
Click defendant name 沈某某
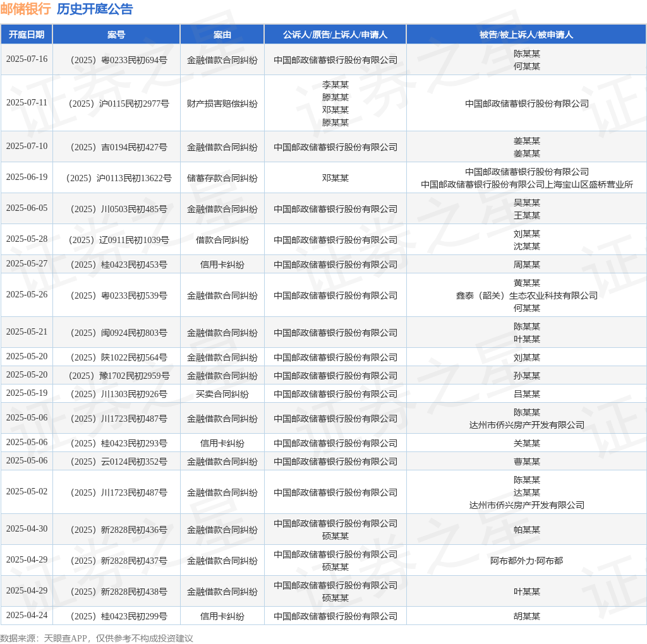[526, 246]
